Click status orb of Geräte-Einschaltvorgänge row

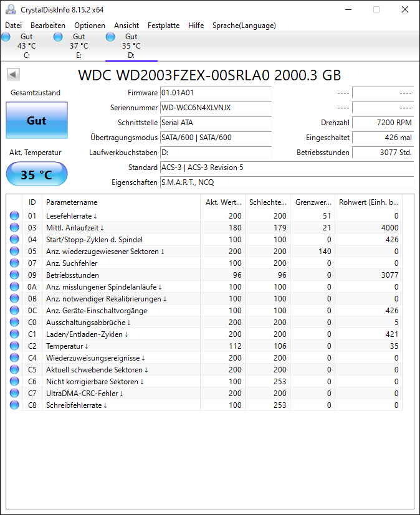[14, 310]
